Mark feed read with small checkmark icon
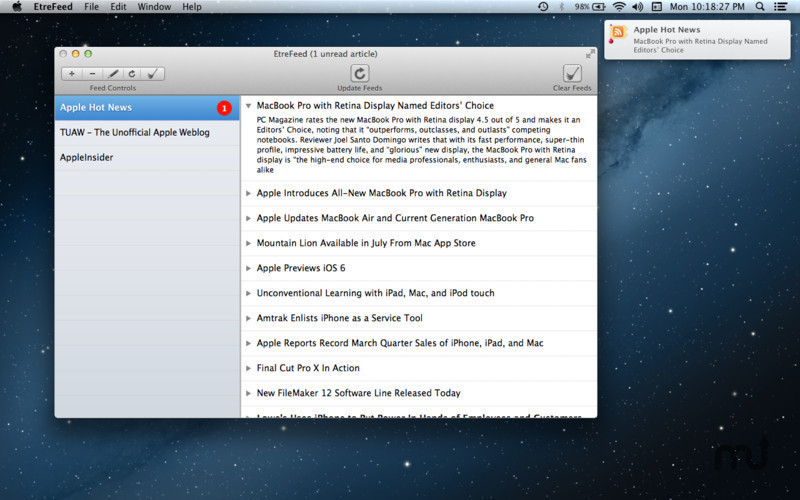The image size is (800, 500). 153,74
